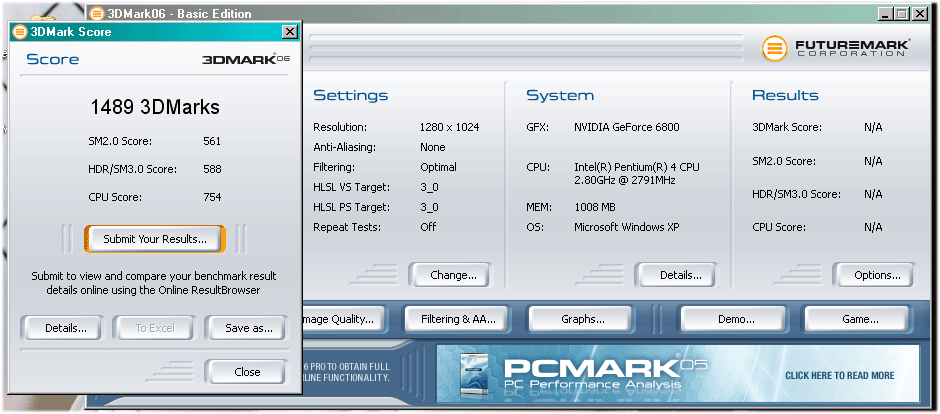Click the HDR/SM3.0 Score value 588
The image size is (940, 414).
(x=212, y=170)
